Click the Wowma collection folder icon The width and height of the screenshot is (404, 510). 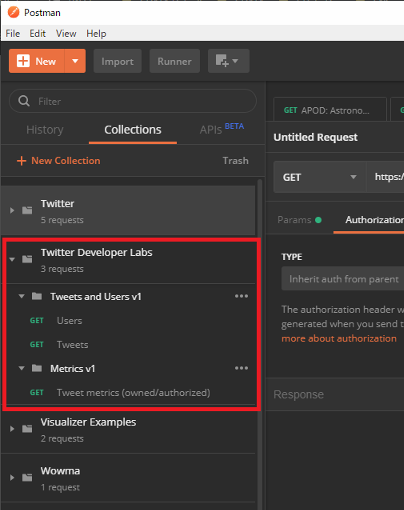tap(27, 478)
